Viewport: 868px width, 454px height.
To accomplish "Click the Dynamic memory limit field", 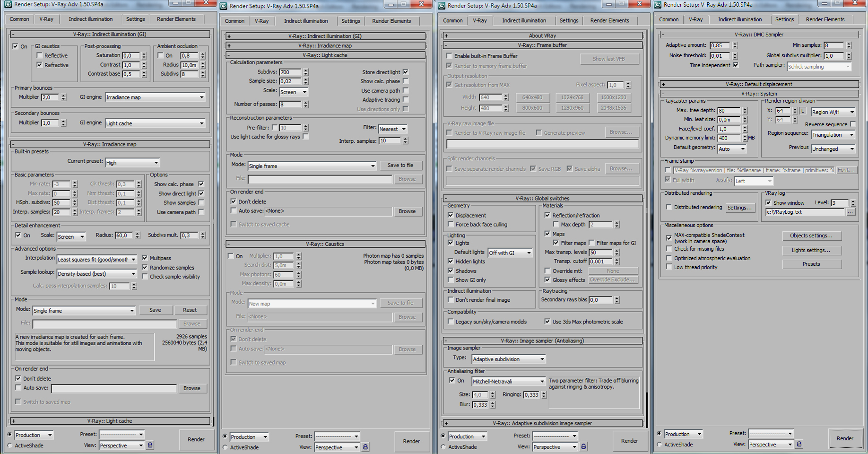I will coord(729,138).
